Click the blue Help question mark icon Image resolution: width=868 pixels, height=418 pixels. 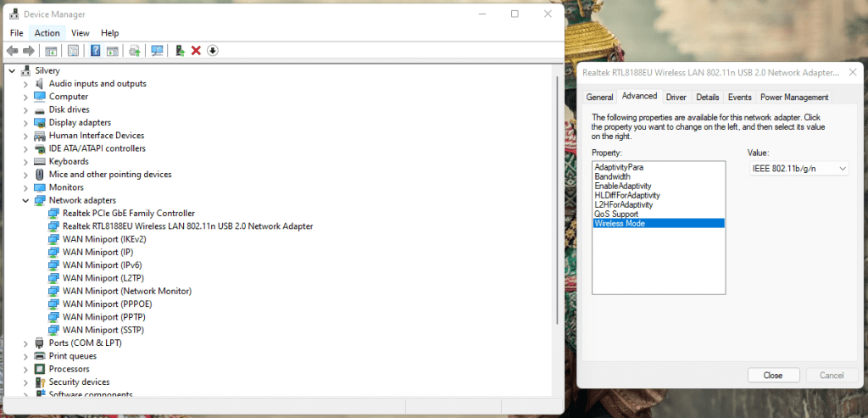pos(95,51)
